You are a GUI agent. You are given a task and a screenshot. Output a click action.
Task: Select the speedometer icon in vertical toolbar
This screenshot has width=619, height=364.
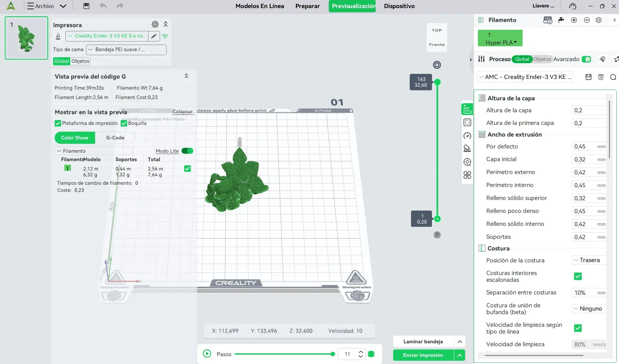tap(467, 136)
